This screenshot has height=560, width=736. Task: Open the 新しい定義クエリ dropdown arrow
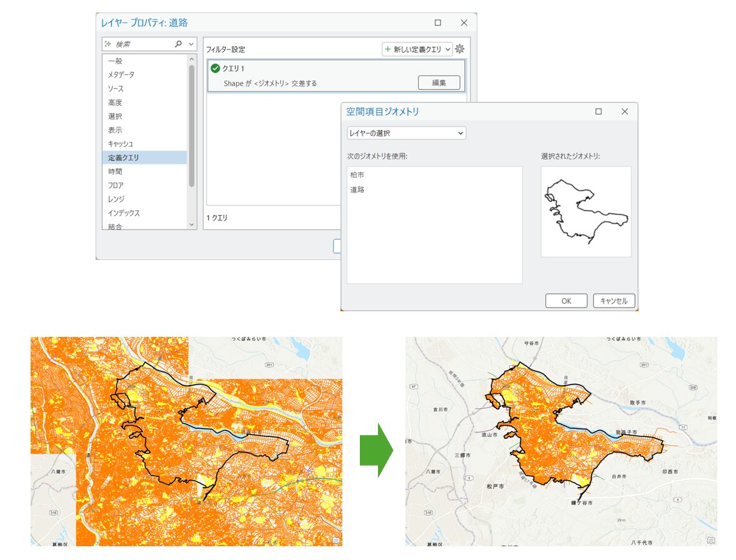[448, 49]
